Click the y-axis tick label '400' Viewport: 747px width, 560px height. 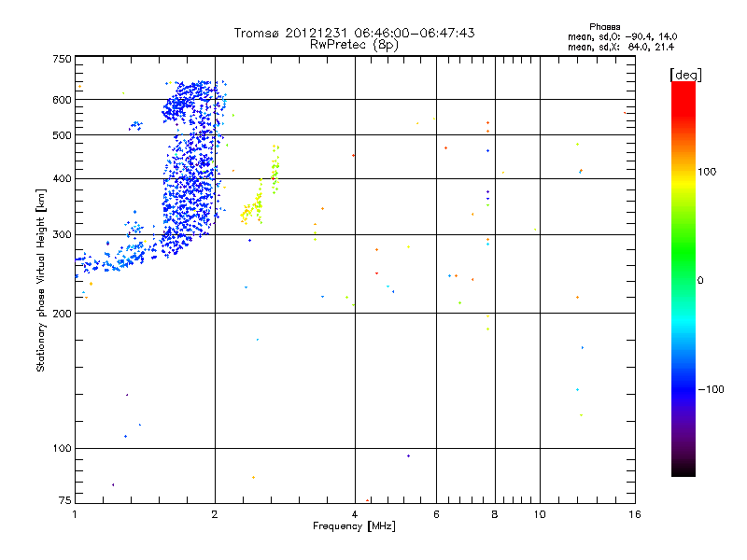pos(62,179)
